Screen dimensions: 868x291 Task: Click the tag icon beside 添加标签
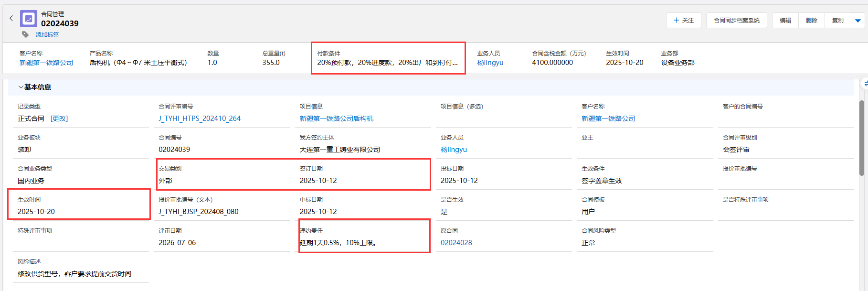(25, 34)
